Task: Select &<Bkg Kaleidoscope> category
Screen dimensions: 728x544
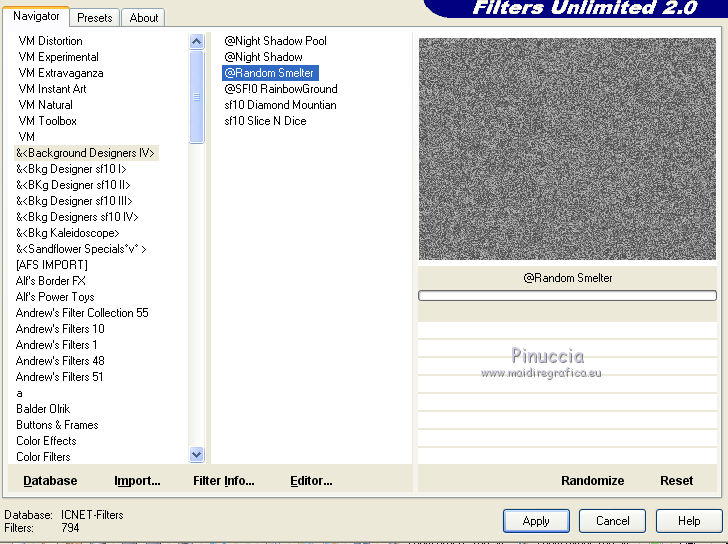Action: pos(68,233)
